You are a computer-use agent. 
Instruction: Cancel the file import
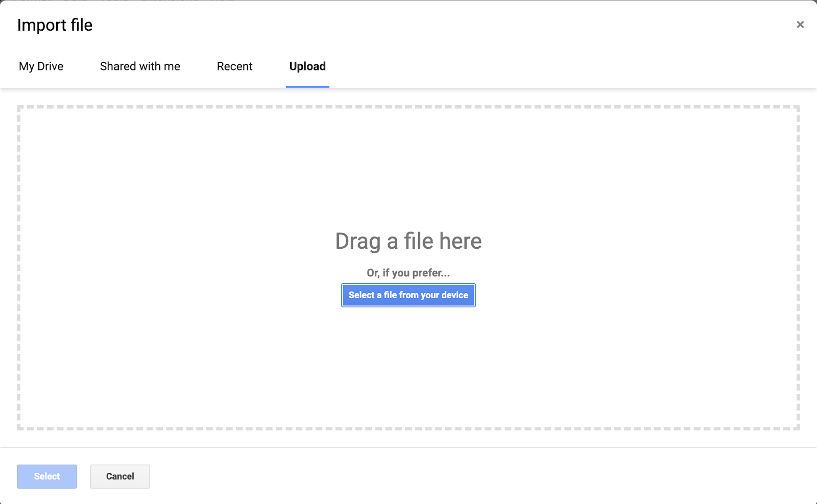click(x=119, y=476)
